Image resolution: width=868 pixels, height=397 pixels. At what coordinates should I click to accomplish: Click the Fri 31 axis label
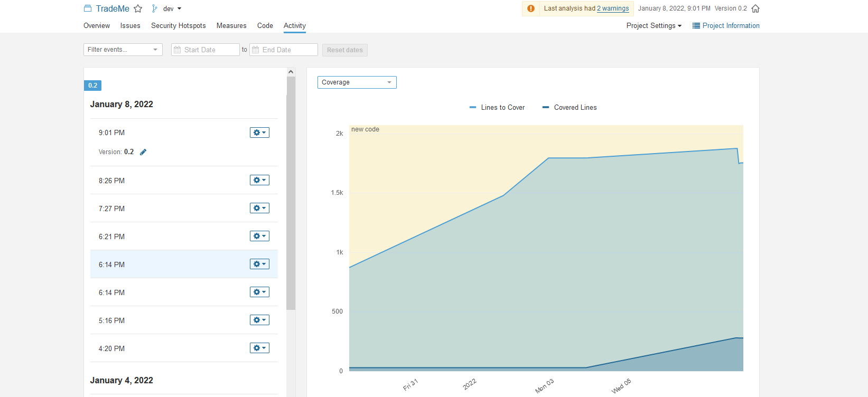coord(410,385)
